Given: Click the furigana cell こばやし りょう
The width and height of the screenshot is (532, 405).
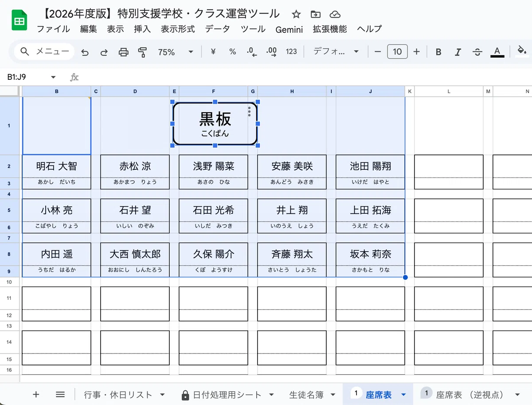Looking at the screenshot, I should pyautogui.click(x=56, y=227).
